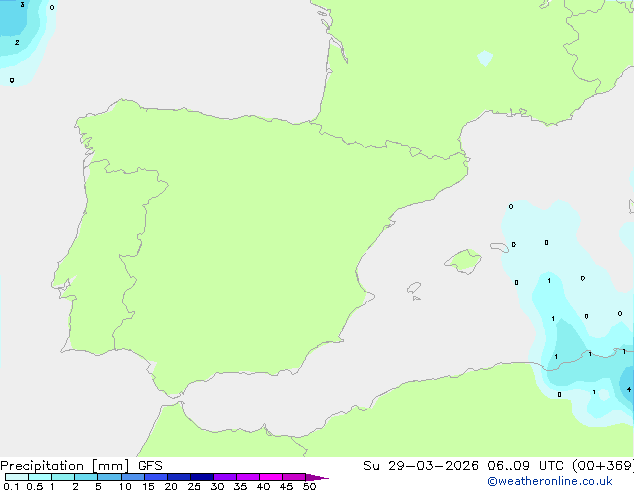Click the legend label '50'
The width and height of the screenshot is (634, 490).
[x=309, y=486]
